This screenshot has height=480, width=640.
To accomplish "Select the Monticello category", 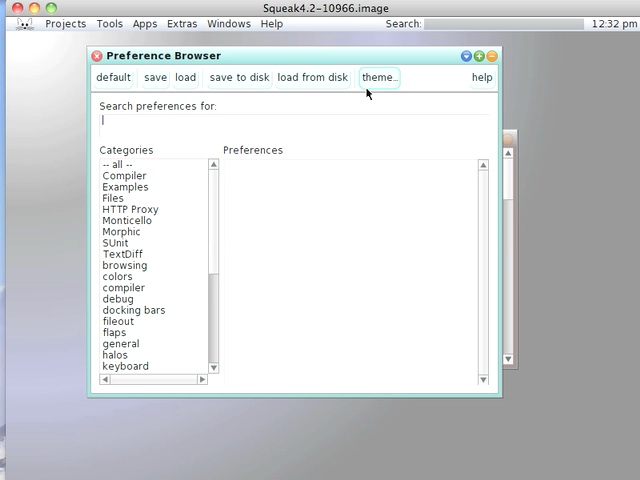I will pyautogui.click(x=127, y=221).
